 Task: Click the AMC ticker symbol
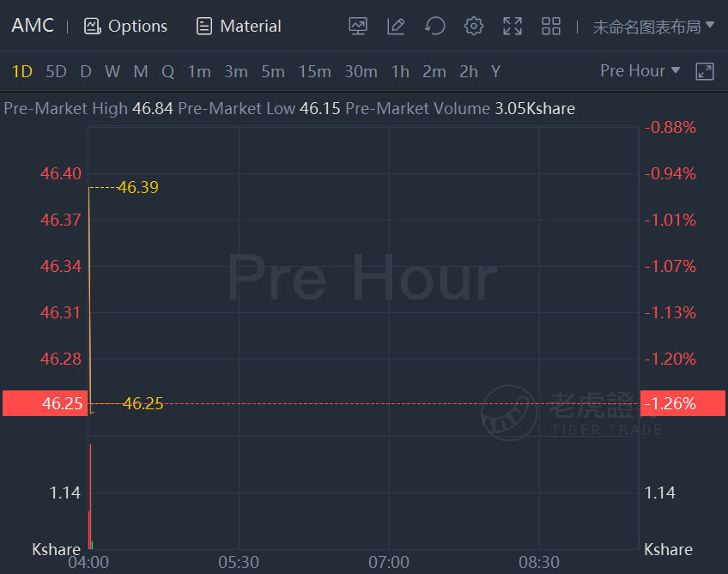33,26
